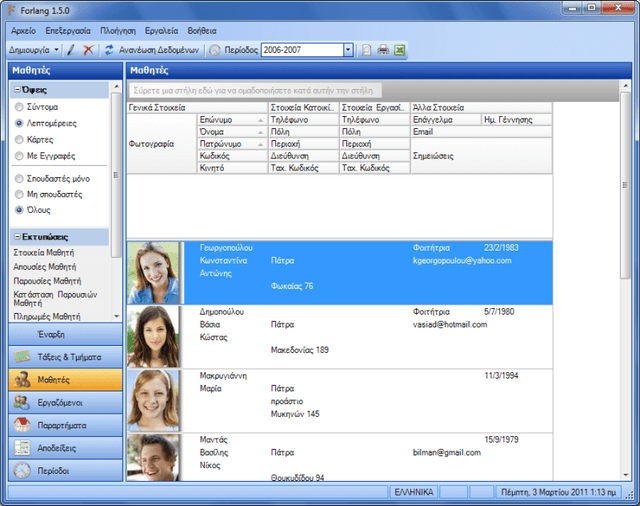The height and width of the screenshot is (506, 640).
Task: Click the Ανανέωση Δεδομένων refresh icon
Action: pyautogui.click(x=109, y=50)
